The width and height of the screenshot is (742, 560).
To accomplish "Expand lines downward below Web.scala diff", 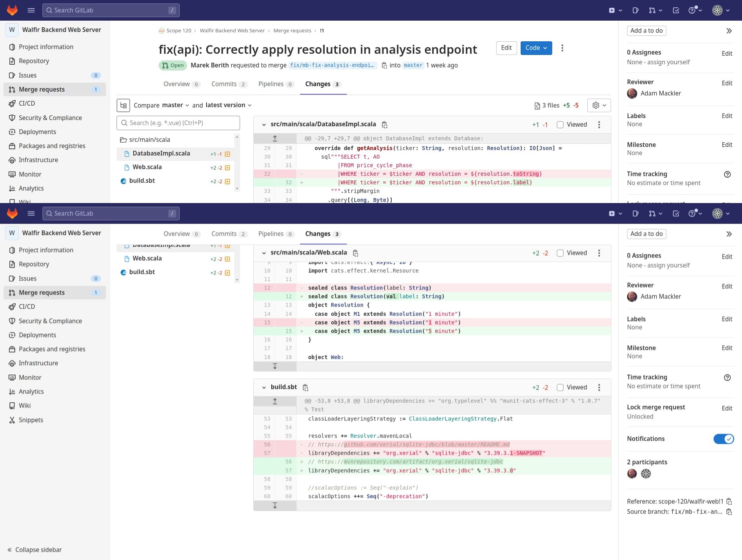I will (x=275, y=366).
